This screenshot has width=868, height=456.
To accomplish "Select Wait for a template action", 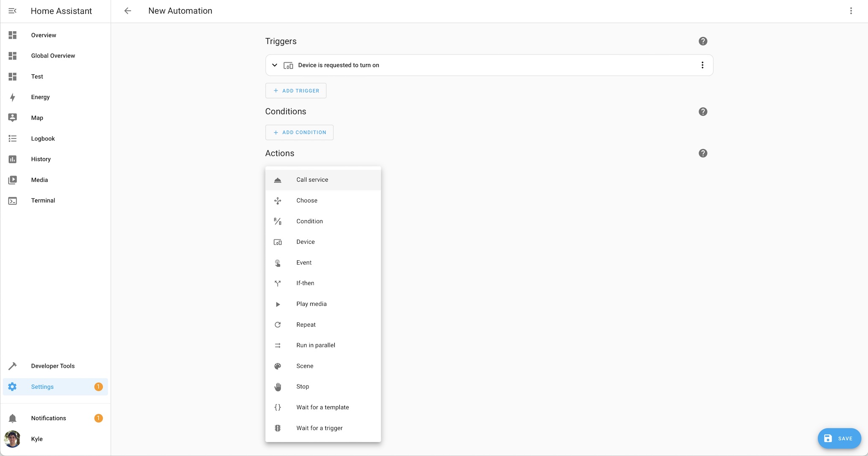I will click(323, 408).
